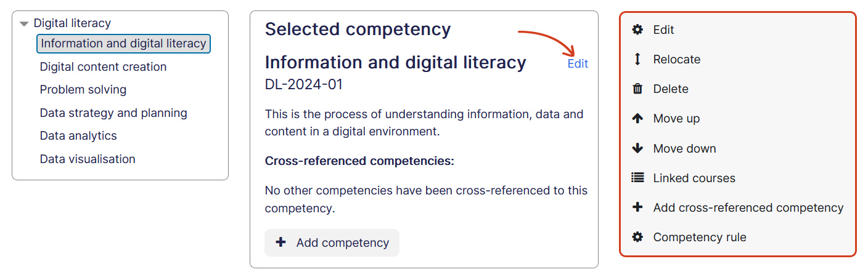
Task: Click the Move down arrow icon
Action: [637, 148]
